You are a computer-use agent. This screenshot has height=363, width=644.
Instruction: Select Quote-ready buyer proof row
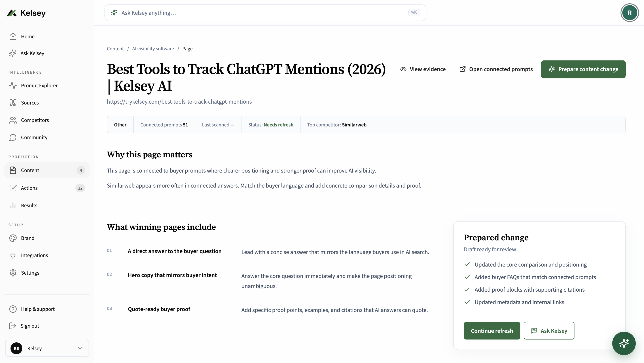coord(273,310)
